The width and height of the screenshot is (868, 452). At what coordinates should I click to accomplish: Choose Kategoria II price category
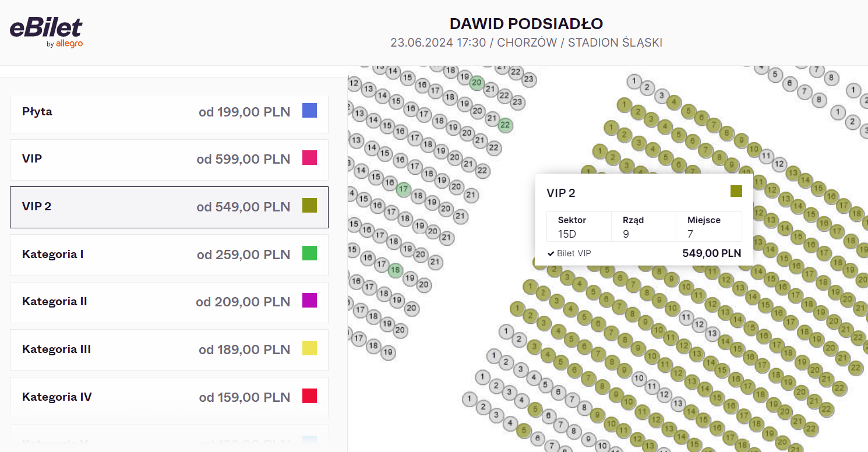pyautogui.click(x=169, y=302)
